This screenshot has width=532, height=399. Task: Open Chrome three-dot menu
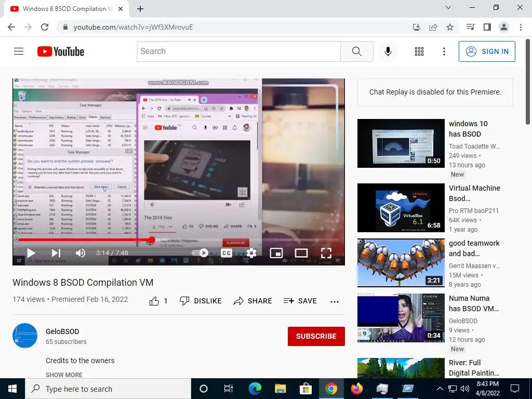pos(521,27)
